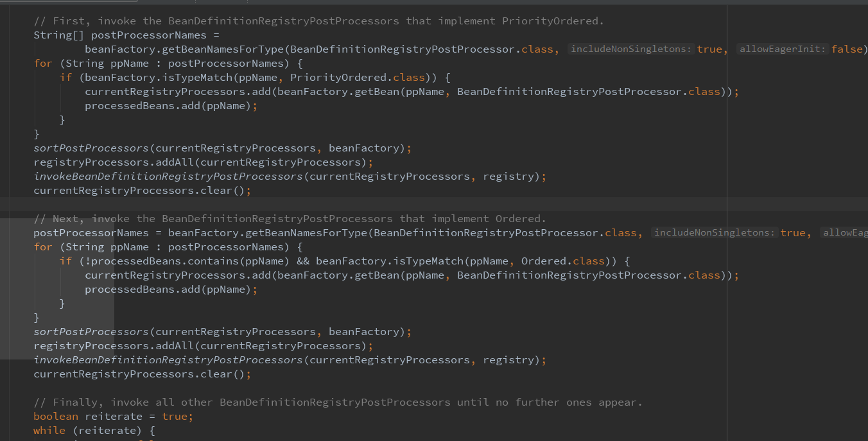Viewport: 868px width, 441px height.
Task: Click the for loop line above the PriorityOrdered.class check
Action: coord(168,64)
